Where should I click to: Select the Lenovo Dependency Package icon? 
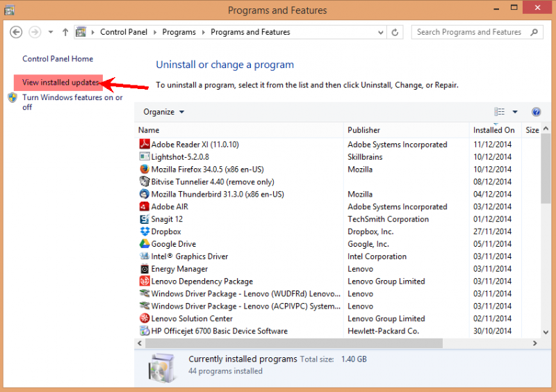(145, 281)
